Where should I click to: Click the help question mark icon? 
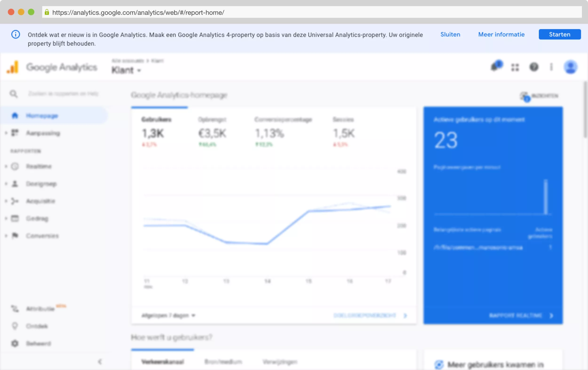point(534,67)
